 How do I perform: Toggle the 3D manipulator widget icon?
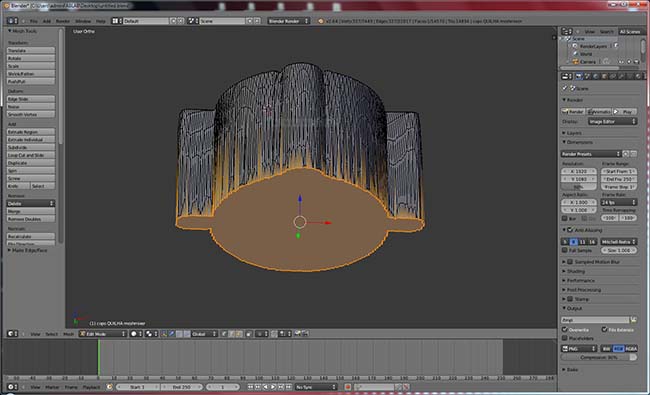[x=164, y=334]
